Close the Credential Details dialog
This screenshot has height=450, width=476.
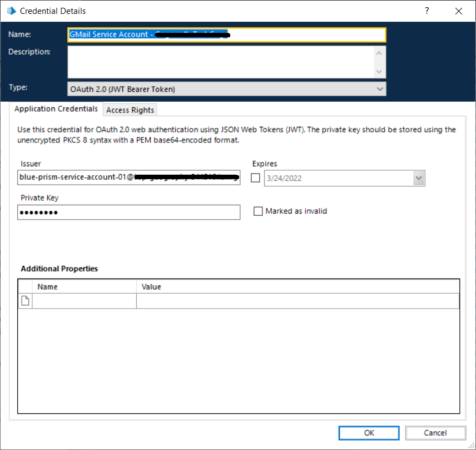pyautogui.click(x=458, y=11)
